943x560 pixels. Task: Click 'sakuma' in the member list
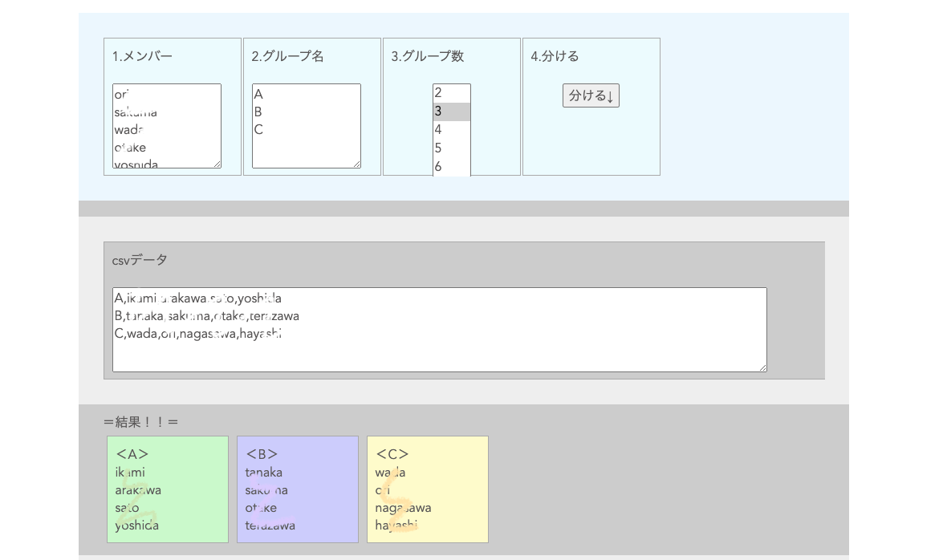[x=136, y=112]
